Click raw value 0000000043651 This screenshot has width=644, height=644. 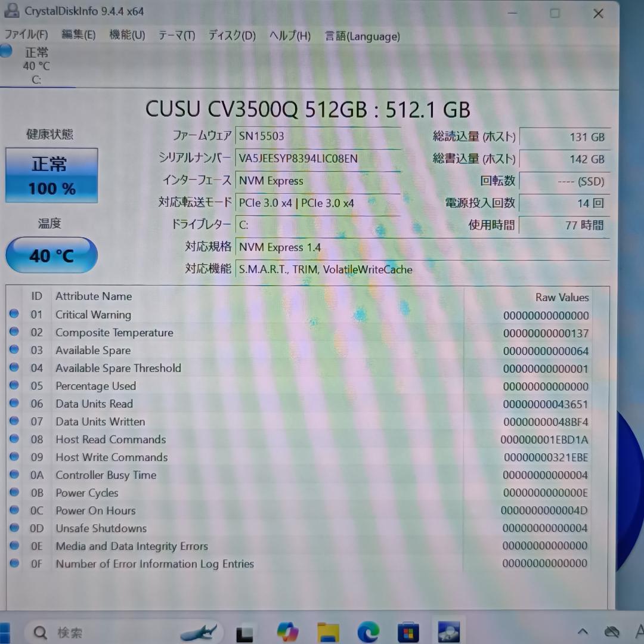coord(546,404)
